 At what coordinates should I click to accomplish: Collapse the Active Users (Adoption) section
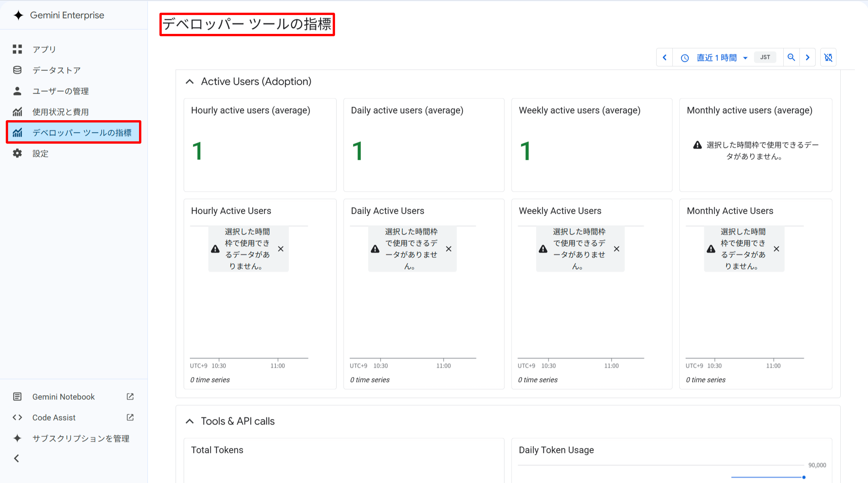189,82
